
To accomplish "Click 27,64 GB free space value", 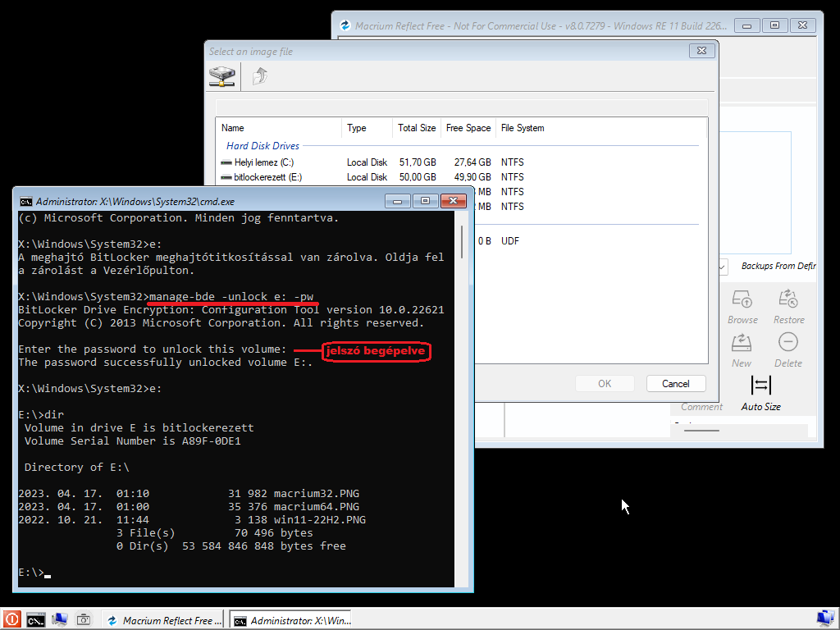I will pos(472,162).
